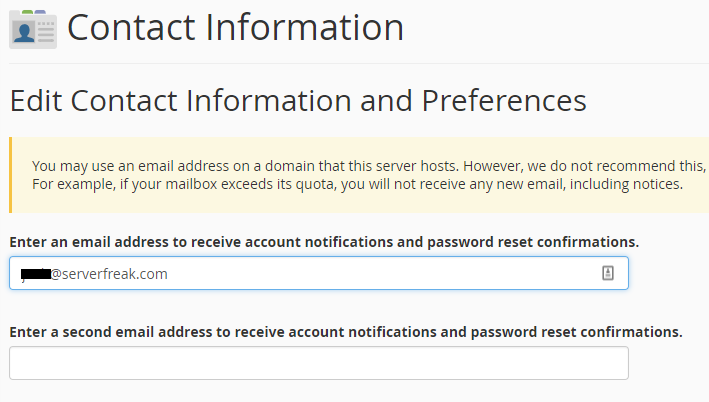Click the word 'Preferences' in the heading
This screenshot has width=709, height=402.
[504, 100]
